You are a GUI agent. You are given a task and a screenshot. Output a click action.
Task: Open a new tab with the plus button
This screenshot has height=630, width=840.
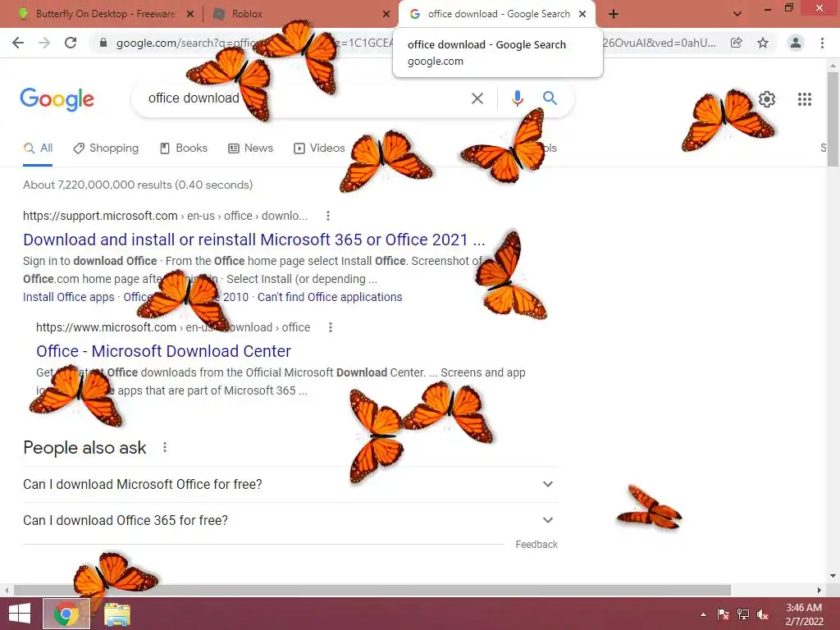coord(614,14)
